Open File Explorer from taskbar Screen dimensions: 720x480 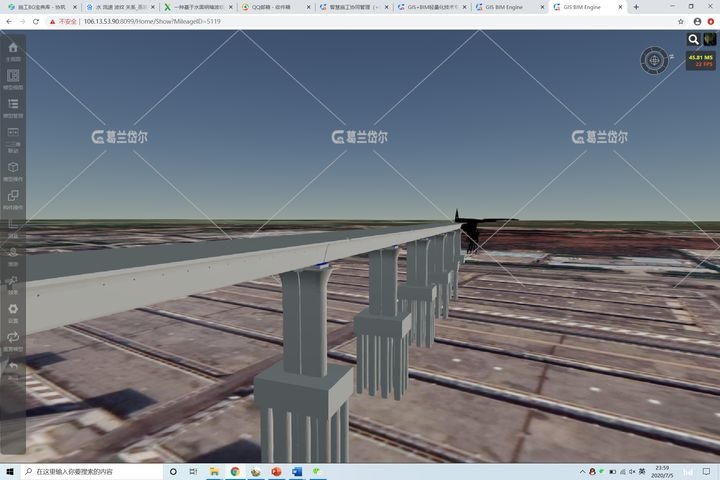[x=214, y=472]
